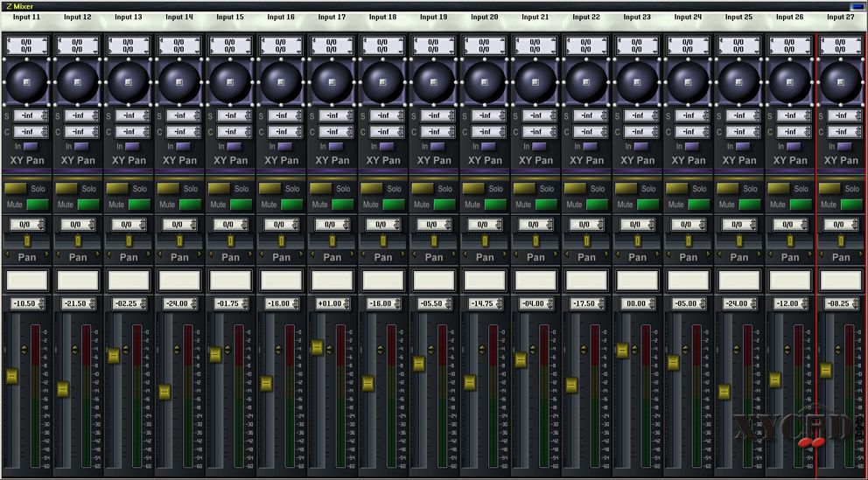
Task: Click the Pan left arrow on Input 20
Action: 465,254
